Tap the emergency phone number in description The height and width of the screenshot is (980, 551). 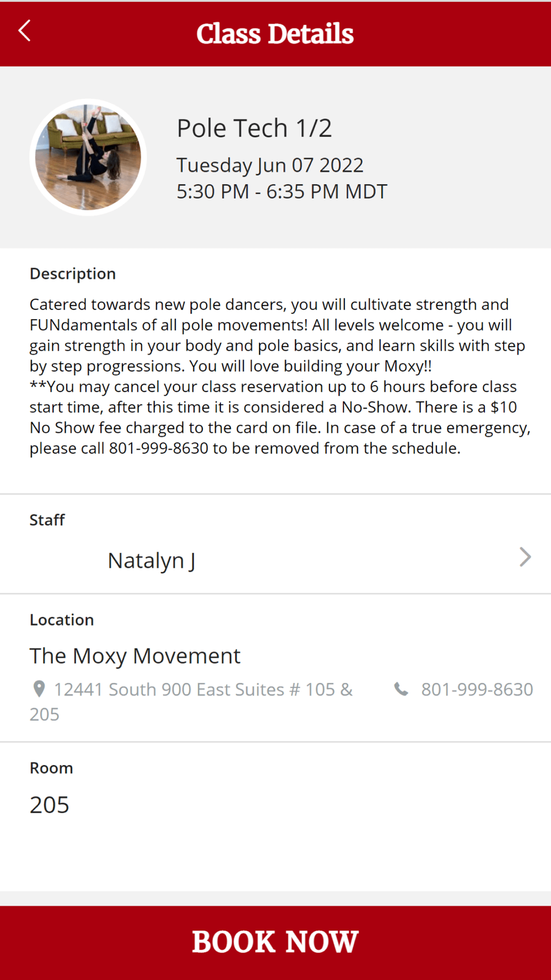click(x=159, y=448)
